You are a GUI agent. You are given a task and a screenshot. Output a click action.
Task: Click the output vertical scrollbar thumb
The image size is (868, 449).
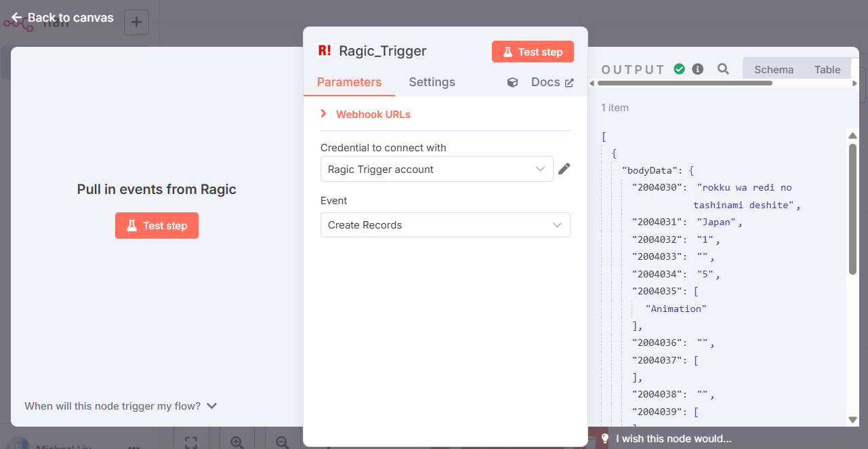coord(852,209)
